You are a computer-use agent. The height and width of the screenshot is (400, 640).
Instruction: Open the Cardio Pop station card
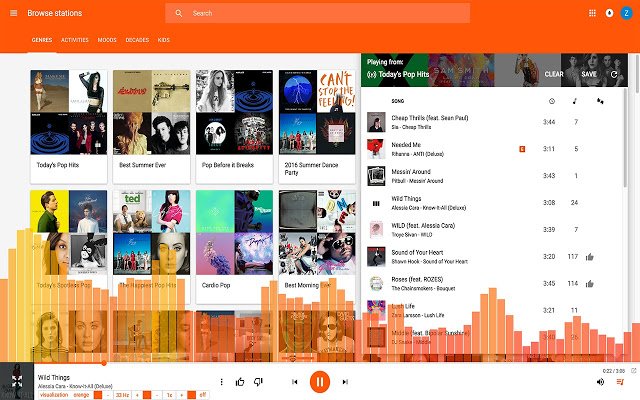234,247
